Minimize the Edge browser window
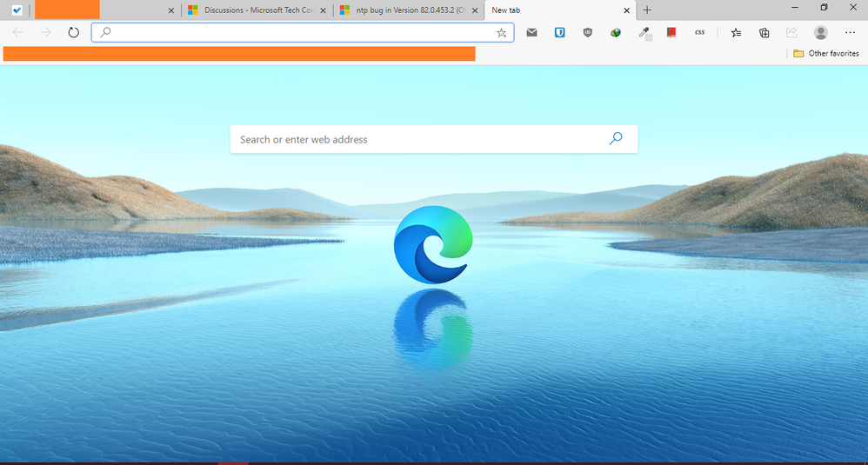 click(x=795, y=8)
